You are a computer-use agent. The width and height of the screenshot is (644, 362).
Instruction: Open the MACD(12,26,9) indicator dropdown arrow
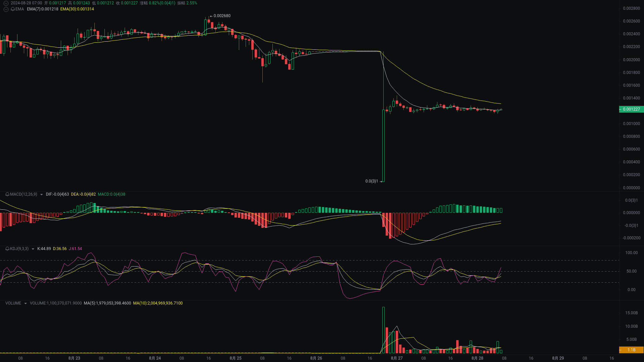[x=41, y=195]
